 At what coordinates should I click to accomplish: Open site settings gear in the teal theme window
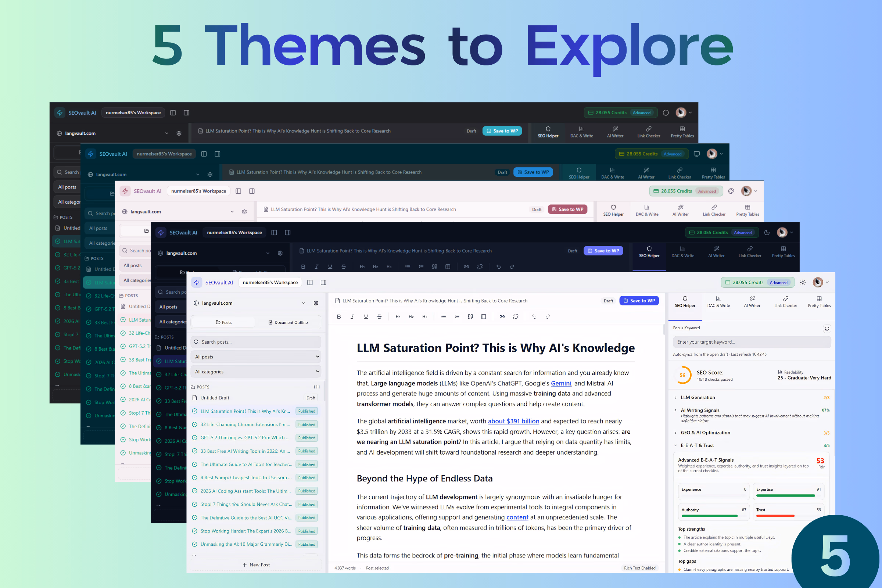(x=209, y=174)
